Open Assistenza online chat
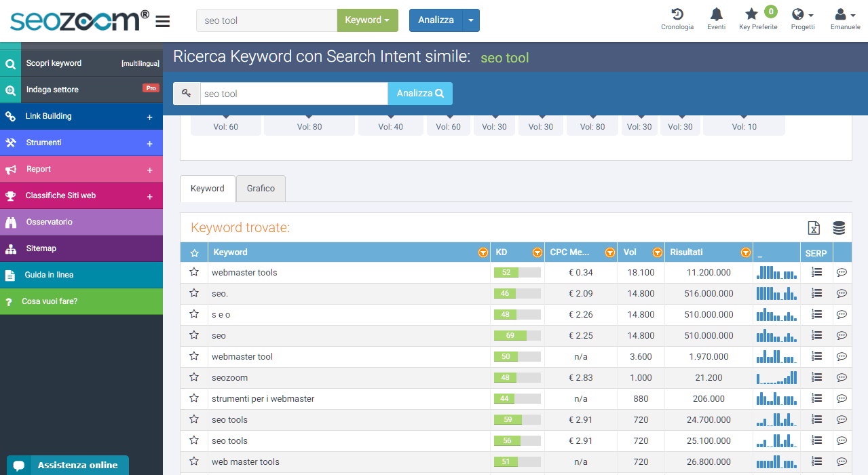Screen dimensions: 868x475 67,465
